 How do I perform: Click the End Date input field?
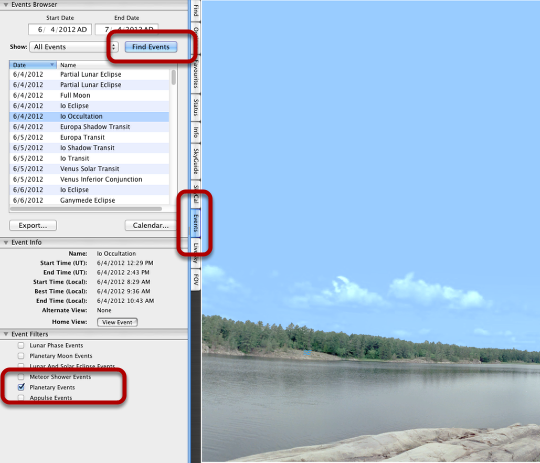pos(127,29)
